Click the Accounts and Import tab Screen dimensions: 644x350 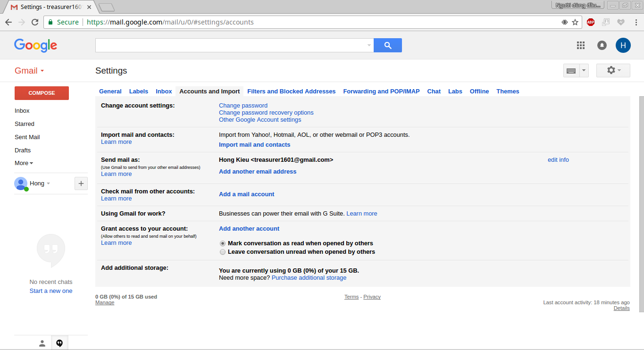209,92
